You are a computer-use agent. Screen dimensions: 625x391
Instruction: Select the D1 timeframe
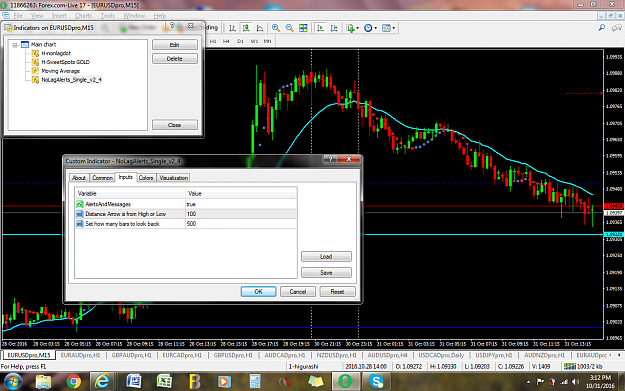(x=240, y=41)
